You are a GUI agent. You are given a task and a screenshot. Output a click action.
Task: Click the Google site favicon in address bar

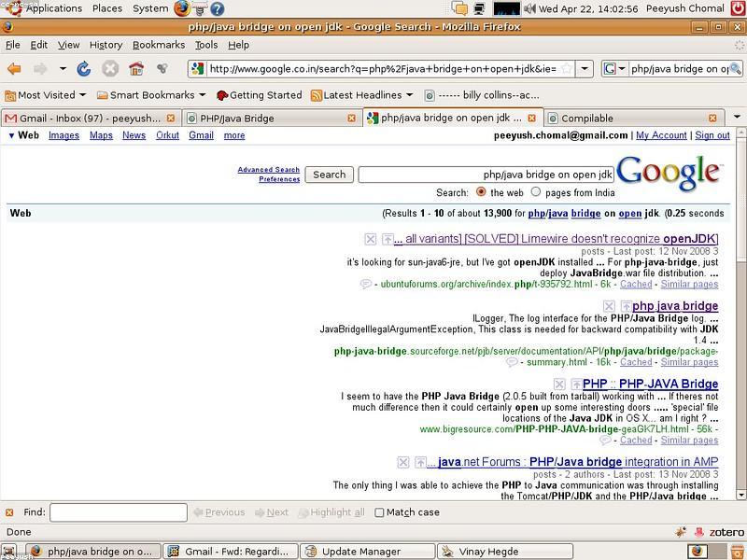pos(198,69)
